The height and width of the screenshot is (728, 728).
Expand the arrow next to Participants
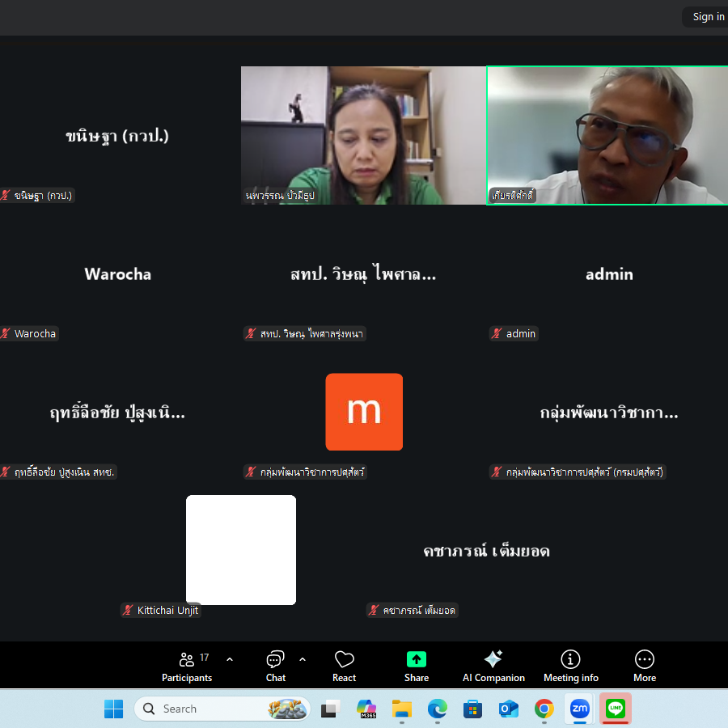(230, 659)
